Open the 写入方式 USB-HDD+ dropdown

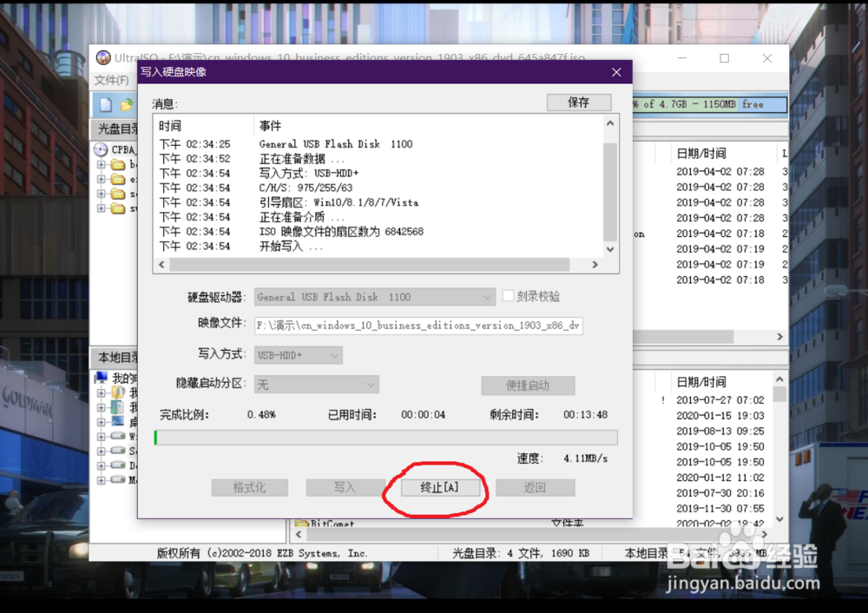tap(334, 354)
